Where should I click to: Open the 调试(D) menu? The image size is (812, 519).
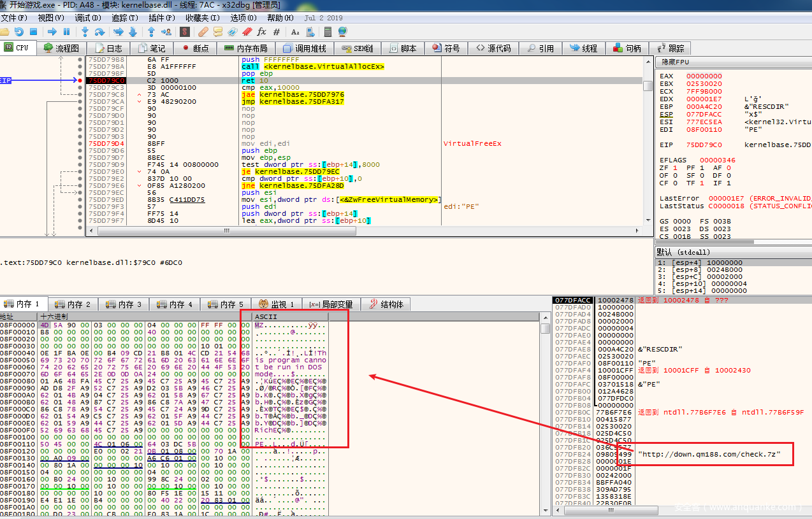tap(87, 18)
